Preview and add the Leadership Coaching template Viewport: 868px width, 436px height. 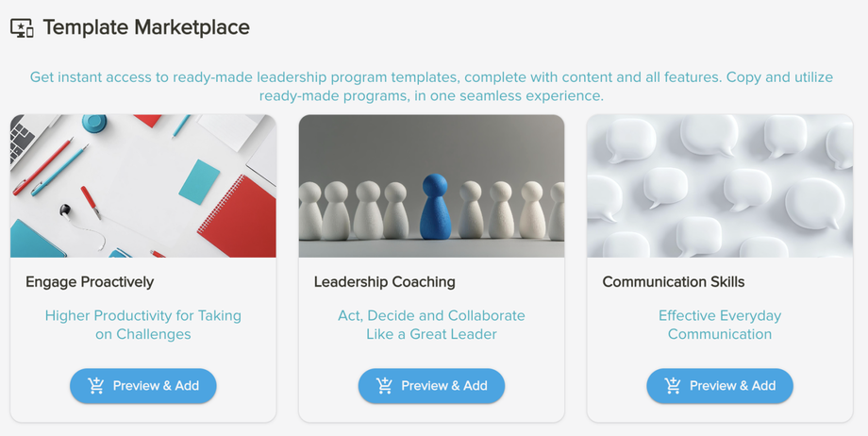point(431,385)
